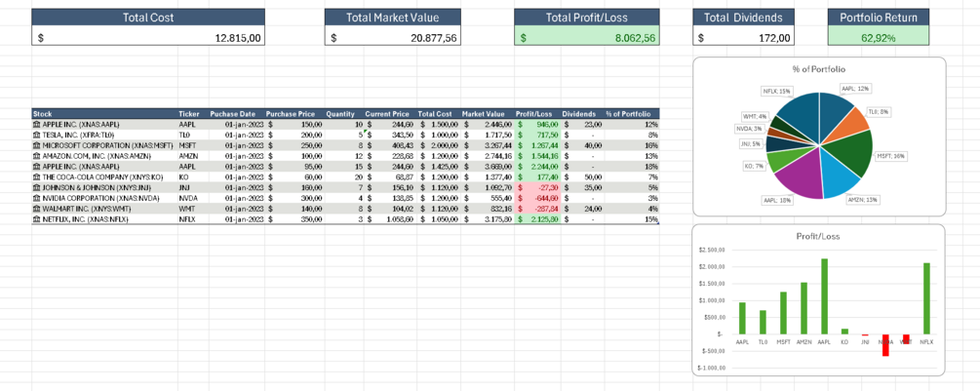Select the Portfolio Return summary heading
The height and width of the screenshot is (391, 980).
(x=879, y=18)
